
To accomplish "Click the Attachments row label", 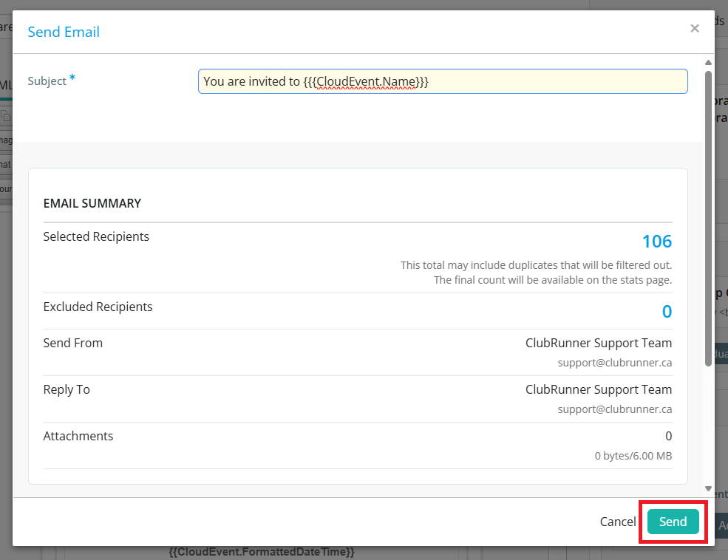I will click(78, 436).
